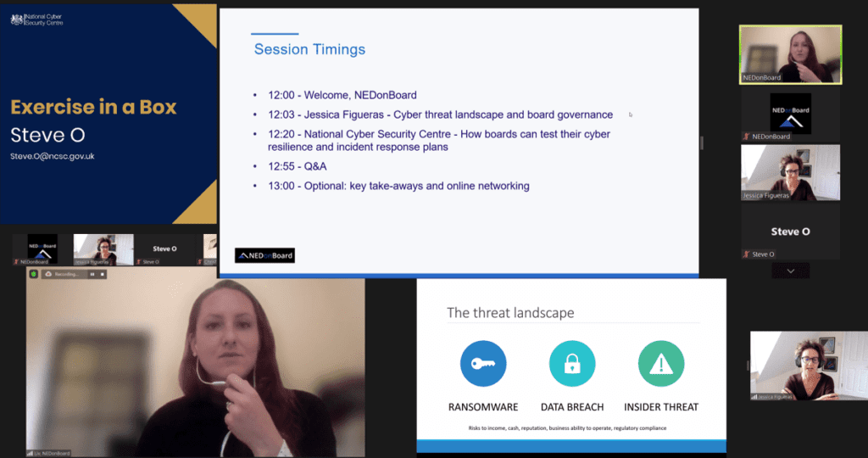This screenshot has width=868, height=458.
Task: Click the "The threat landscape" slide heading
Action: pyautogui.click(x=510, y=313)
